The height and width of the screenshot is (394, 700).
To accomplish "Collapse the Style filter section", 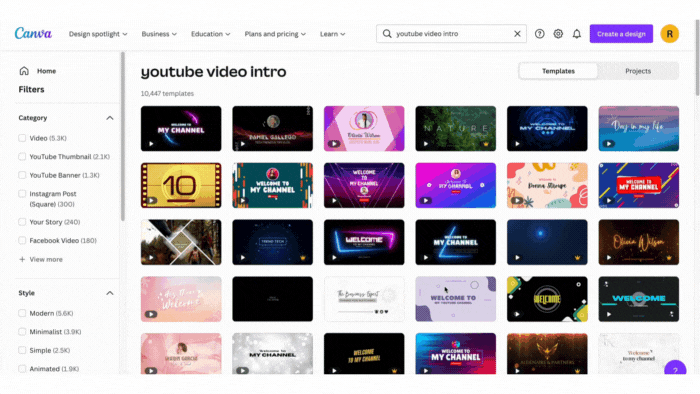I will click(110, 293).
